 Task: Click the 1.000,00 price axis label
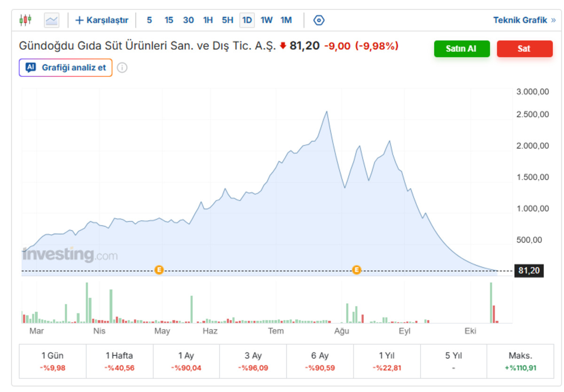point(533,208)
